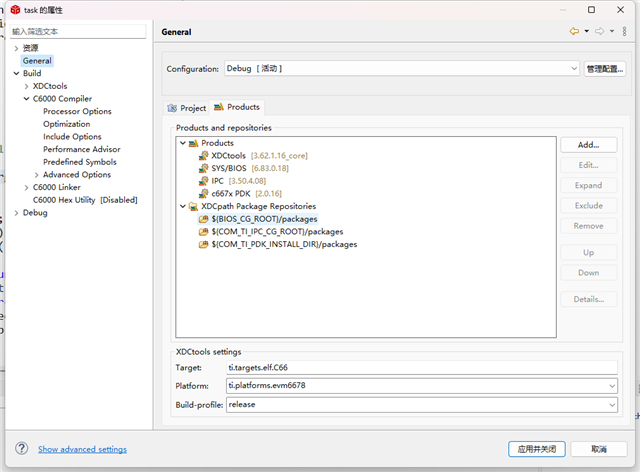
Task: Click the SYS/BIOS product icon
Action: [204, 168]
